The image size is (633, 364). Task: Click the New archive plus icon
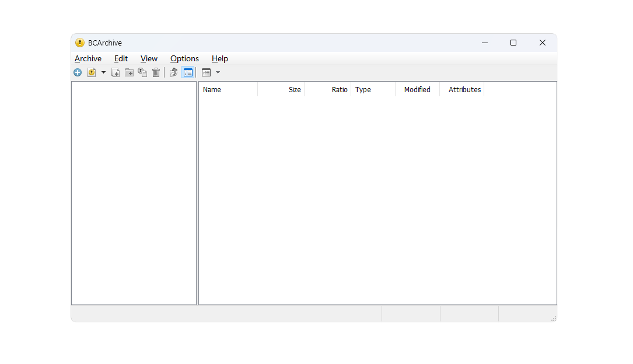(x=78, y=72)
